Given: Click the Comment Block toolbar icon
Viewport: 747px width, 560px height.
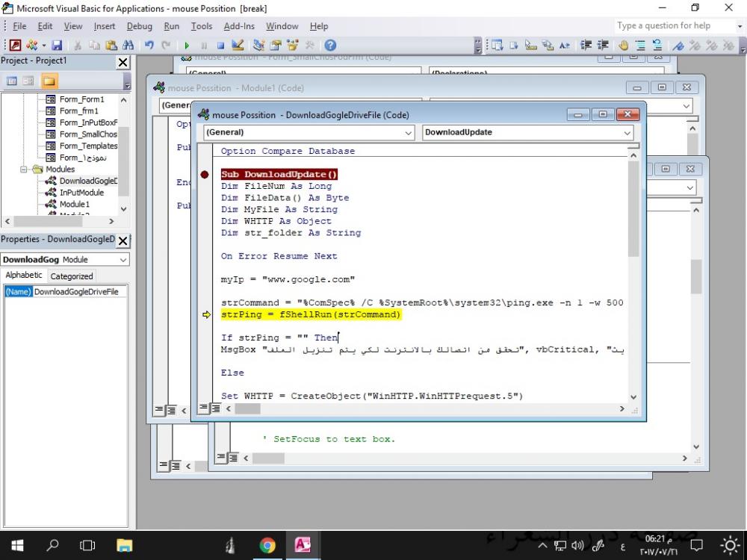Looking at the screenshot, I should coord(640,46).
